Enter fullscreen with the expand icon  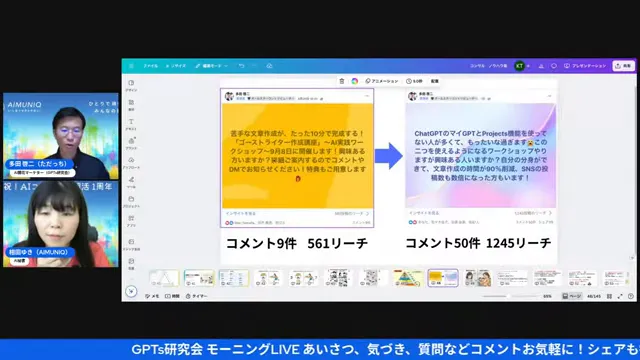[620, 296]
